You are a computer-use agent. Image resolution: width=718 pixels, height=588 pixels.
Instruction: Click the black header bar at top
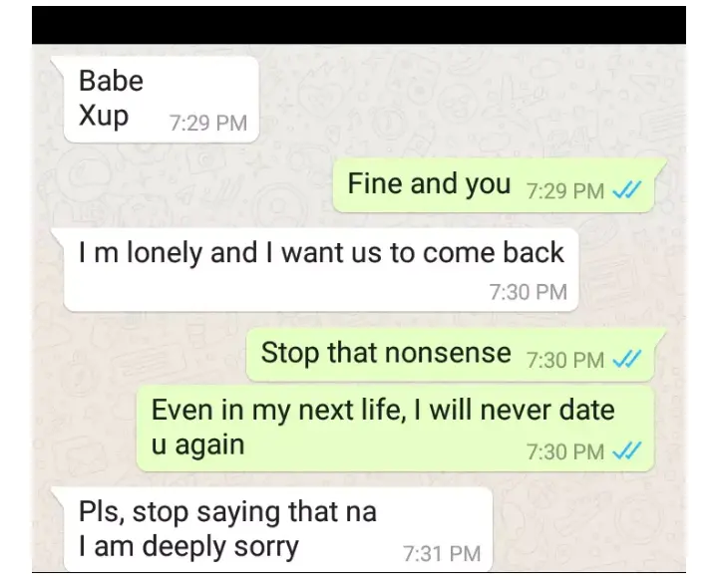pyautogui.click(x=359, y=25)
